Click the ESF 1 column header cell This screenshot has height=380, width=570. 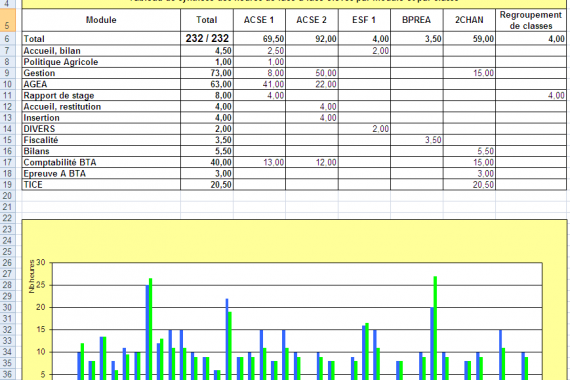[x=364, y=20]
